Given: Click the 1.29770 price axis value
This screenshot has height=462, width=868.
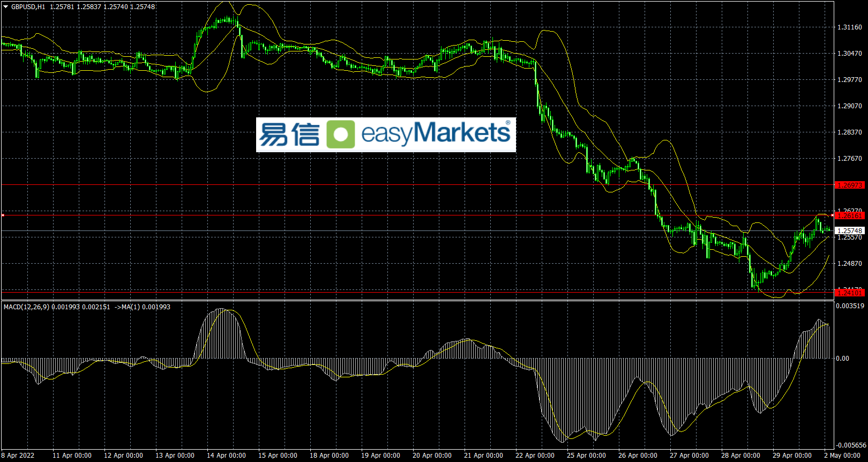Looking at the screenshot, I should [x=850, y=80].
